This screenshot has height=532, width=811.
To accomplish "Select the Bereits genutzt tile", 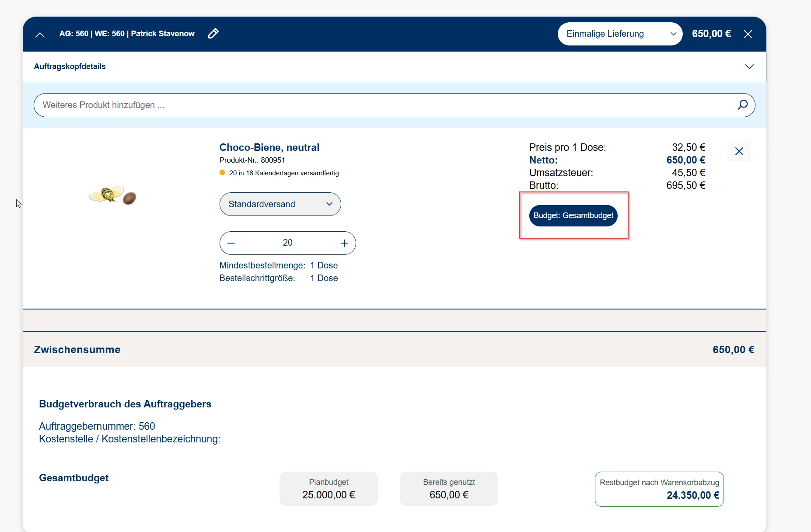I will (449, 489).
